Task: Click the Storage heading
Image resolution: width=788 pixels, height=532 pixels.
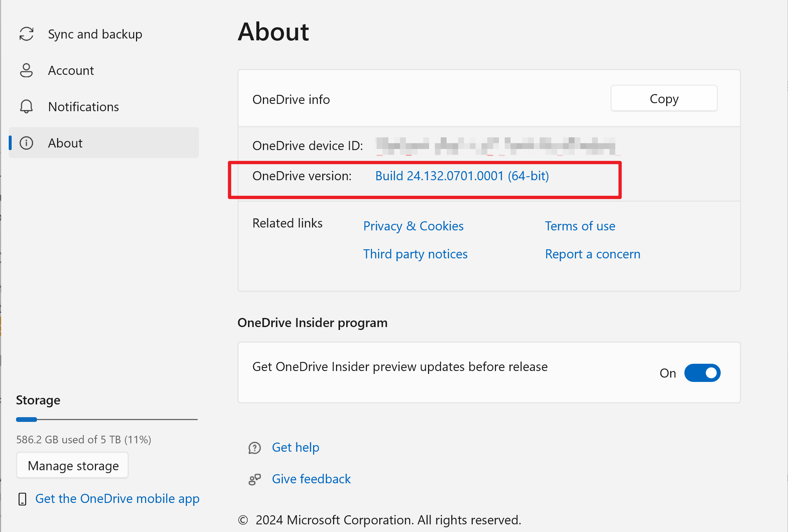Action: (x=38, y=400)
